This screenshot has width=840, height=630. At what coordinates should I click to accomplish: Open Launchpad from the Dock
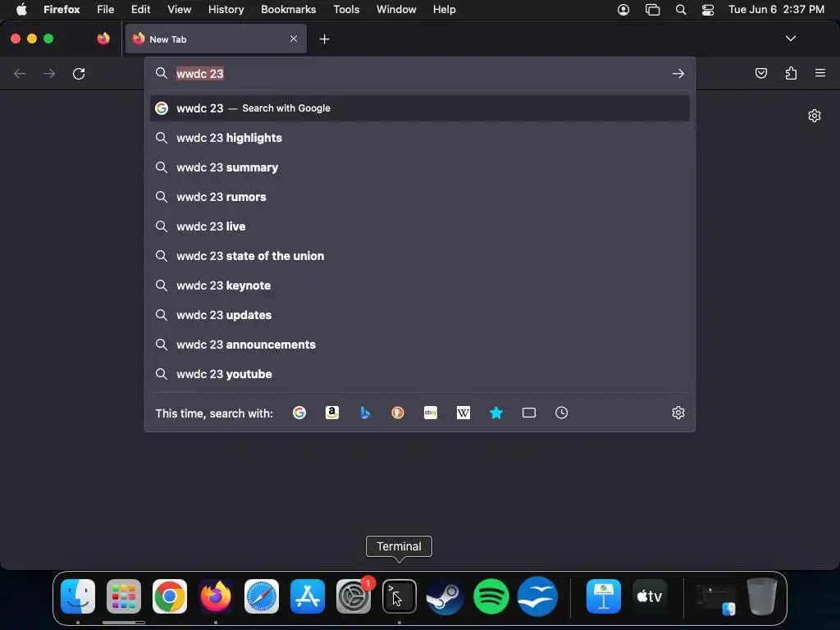[x=124, y=596]
